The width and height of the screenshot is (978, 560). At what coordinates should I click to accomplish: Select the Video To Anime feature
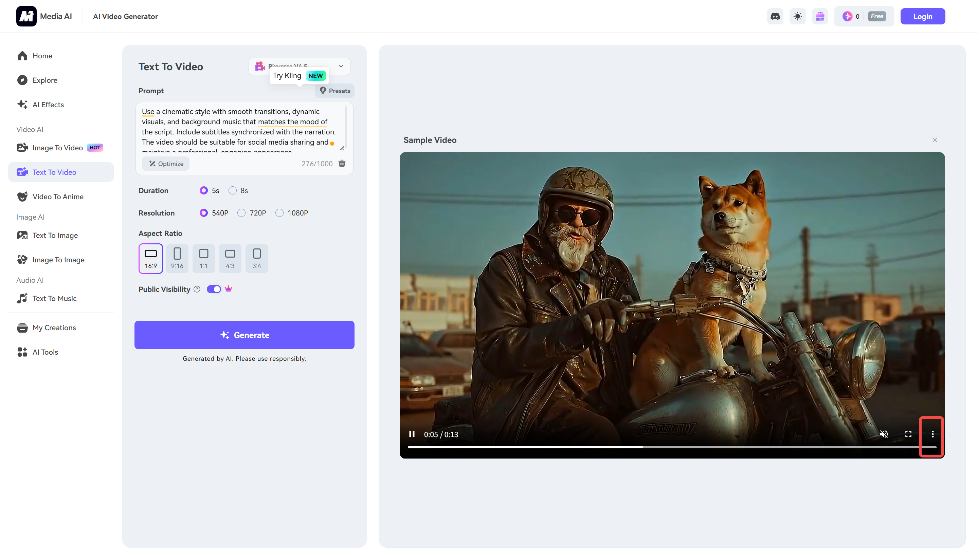[58, 196]
